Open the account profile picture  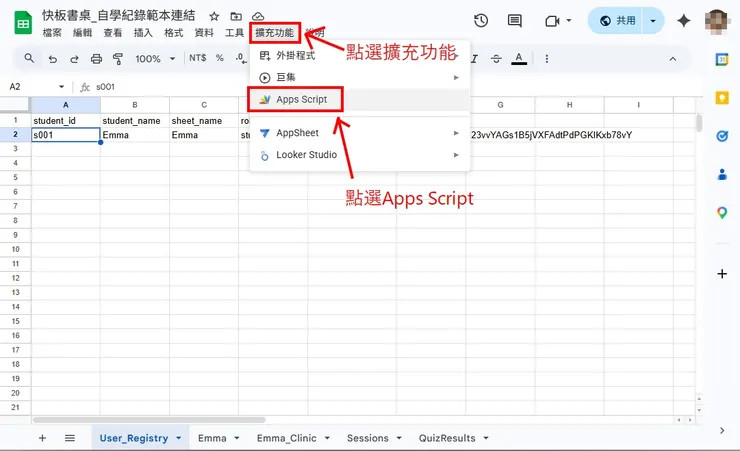716,21
